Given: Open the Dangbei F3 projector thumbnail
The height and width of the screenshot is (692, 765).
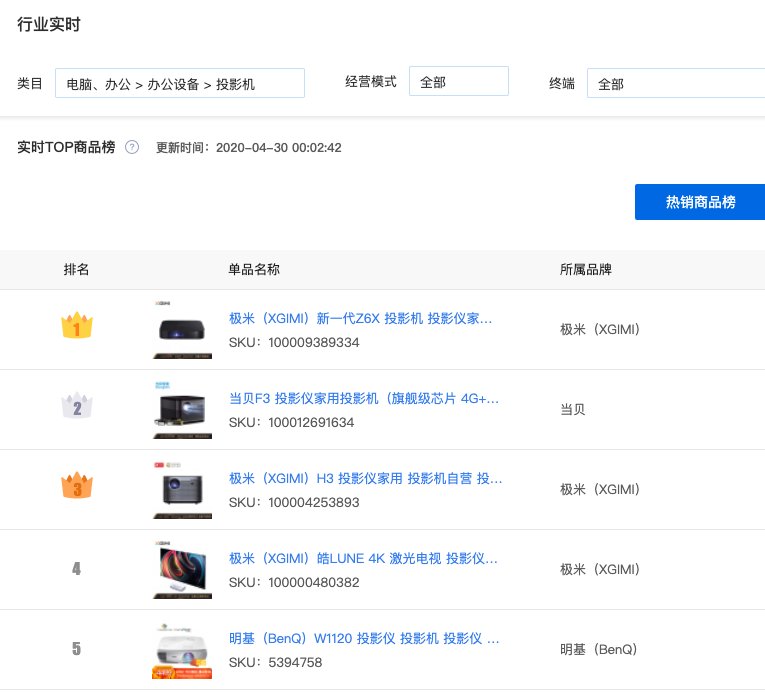Looking at the screenshot, I should point(184,409).
